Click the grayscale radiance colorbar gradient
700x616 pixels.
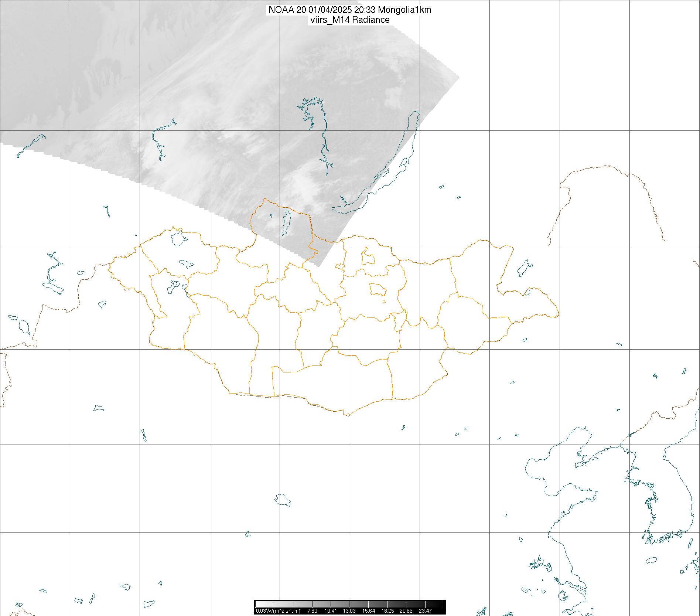coord(350,604)
